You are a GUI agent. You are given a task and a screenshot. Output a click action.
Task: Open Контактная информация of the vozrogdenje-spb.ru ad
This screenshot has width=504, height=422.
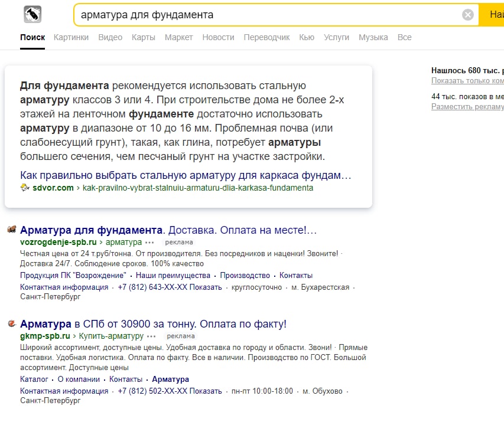[64, 287]
